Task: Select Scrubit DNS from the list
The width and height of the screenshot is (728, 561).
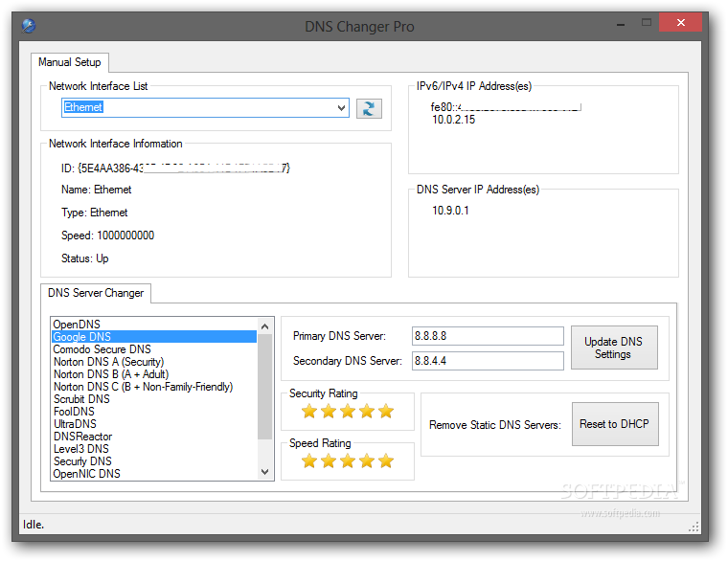Action: [154, 399]
